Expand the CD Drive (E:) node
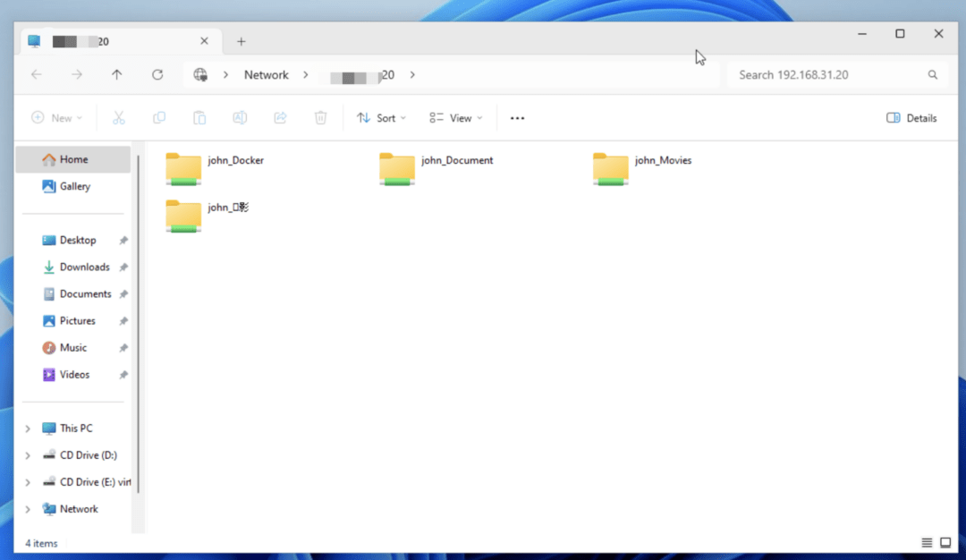The width and height of the screenshot is (966, 560). point(28,482)
